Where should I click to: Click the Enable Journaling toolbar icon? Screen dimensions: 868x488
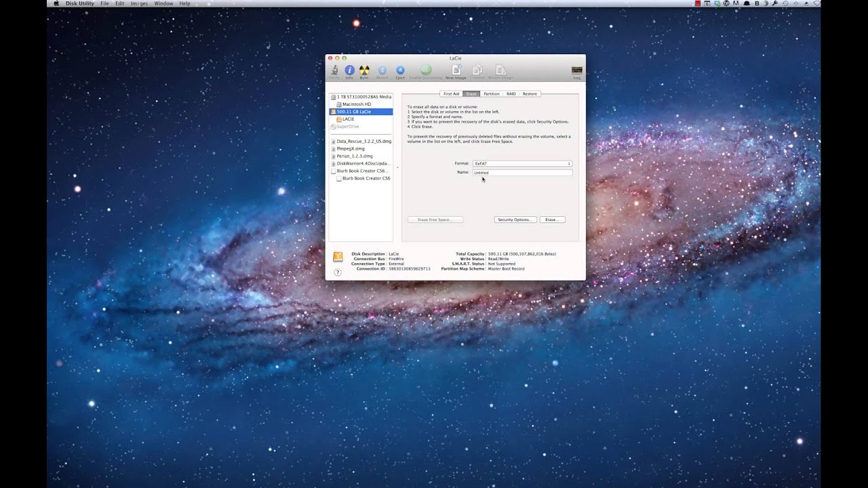426,70
